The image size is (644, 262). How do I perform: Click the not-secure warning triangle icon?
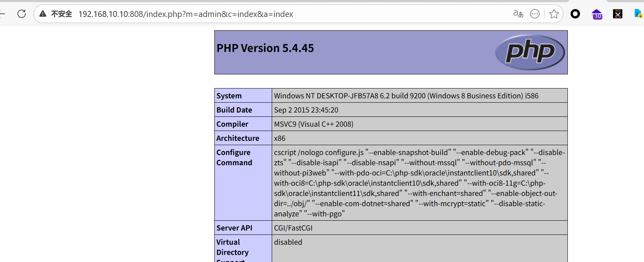click(x=43, y=14)
